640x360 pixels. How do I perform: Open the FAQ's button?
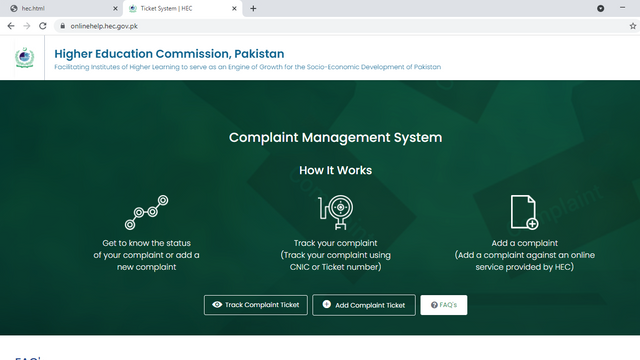(444, 305)
